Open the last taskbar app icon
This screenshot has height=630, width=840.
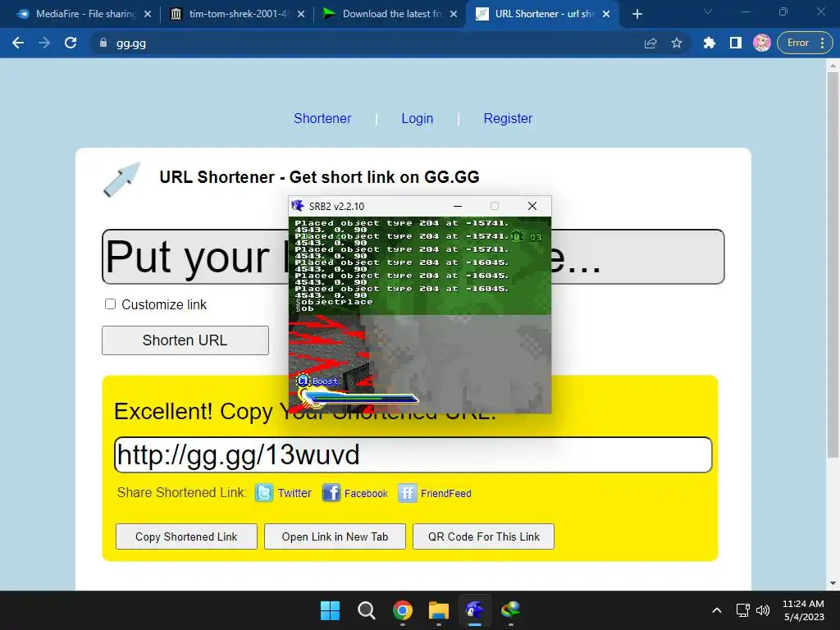(x=510, y=610)
